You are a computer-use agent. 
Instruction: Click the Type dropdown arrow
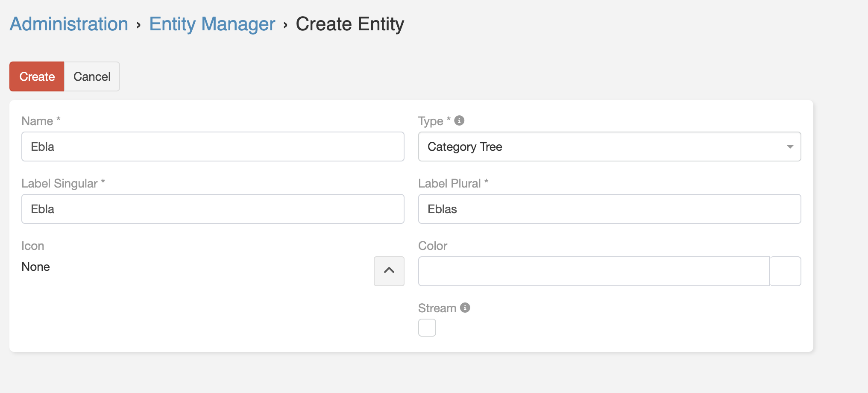[790, 147]
